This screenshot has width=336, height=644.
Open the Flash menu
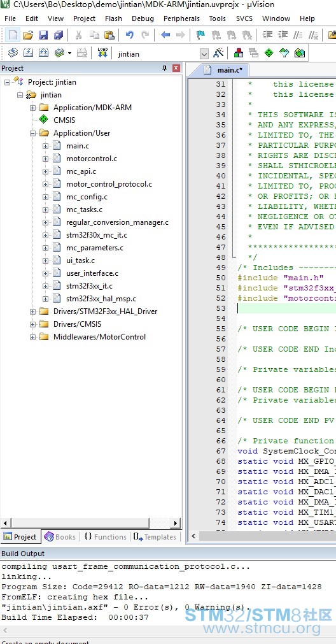[x=113, y=18]
